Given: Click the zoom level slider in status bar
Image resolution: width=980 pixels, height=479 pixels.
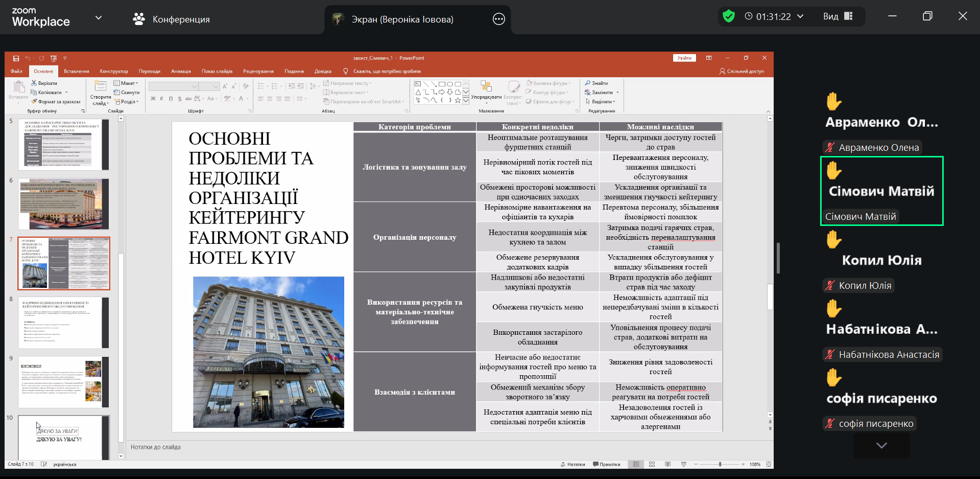Looking at the screenshot, I should (720, 464).
